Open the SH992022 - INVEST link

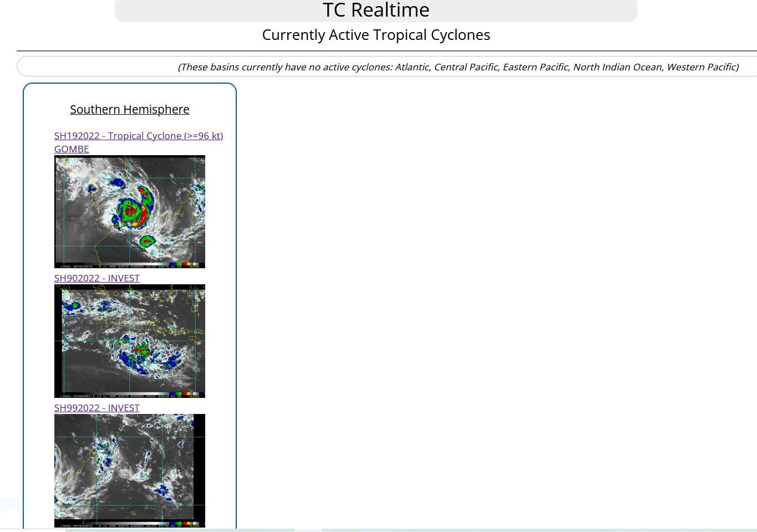(96, 408)
